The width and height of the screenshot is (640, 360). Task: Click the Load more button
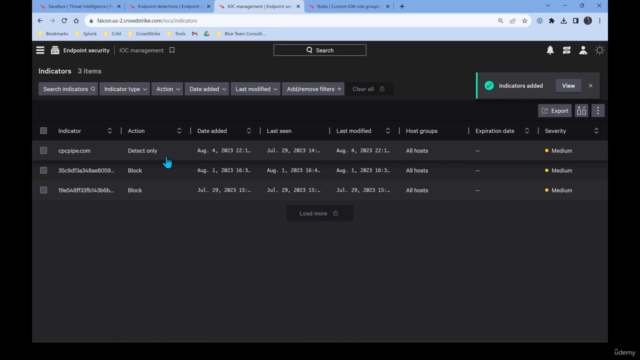320,213
